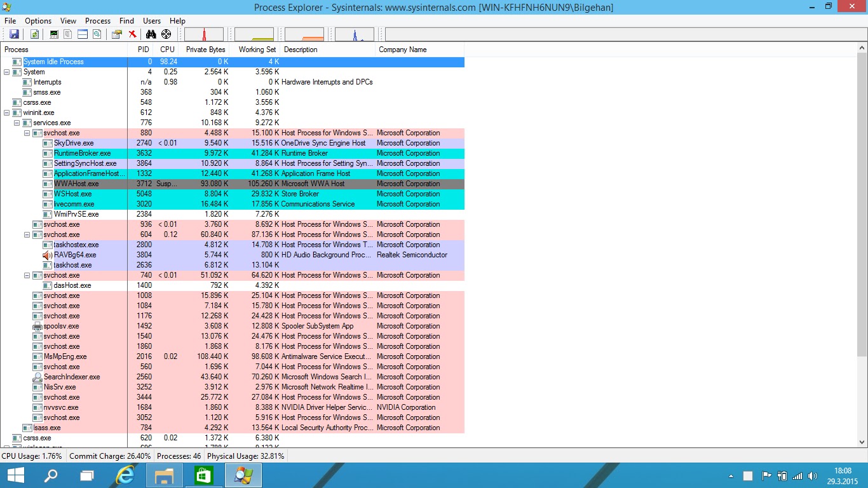The image size is (868, 488).
Task: Sort by the Private Bytes column header
Action: coord(205,50)
